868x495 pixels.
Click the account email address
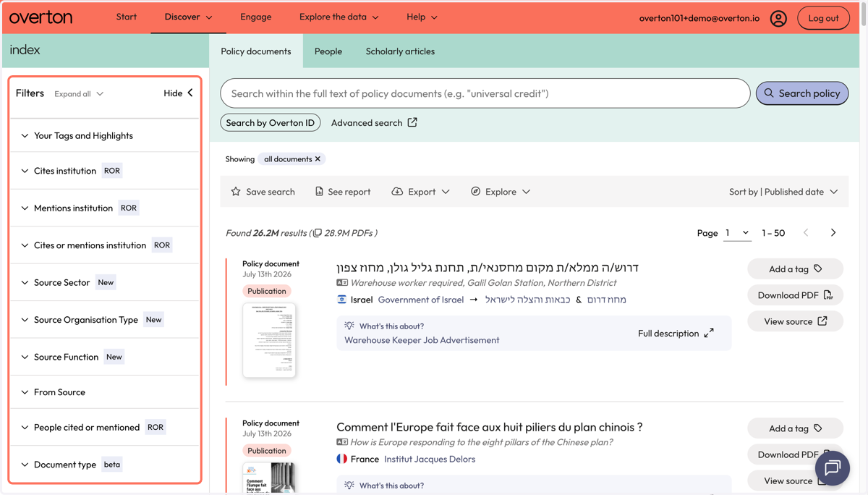699,18
